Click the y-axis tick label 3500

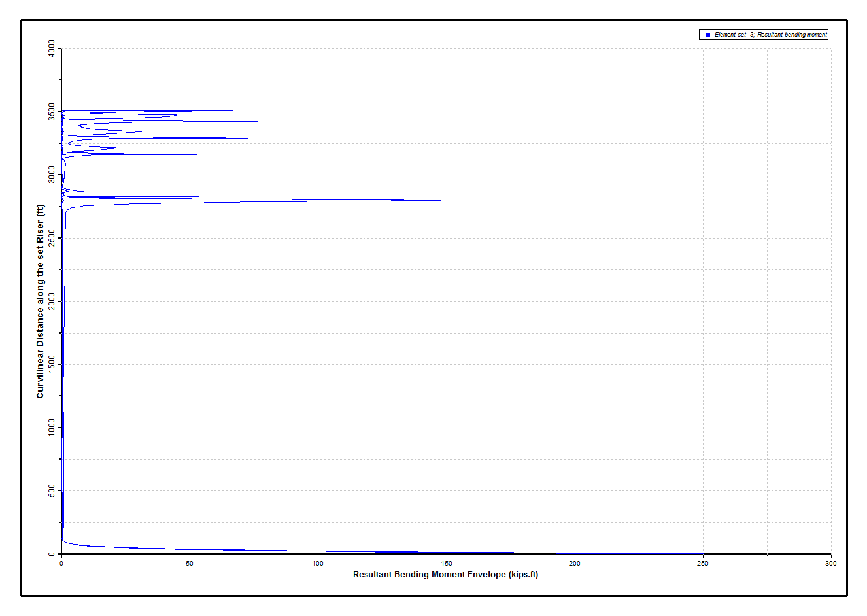point(52,112)
